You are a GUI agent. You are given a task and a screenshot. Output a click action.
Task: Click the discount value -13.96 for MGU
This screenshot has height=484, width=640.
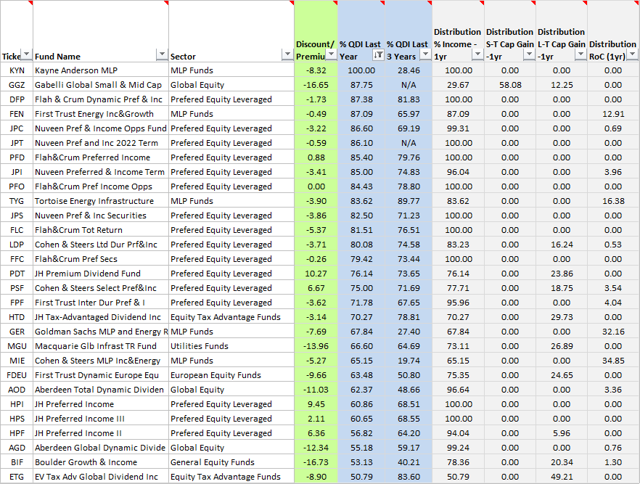(x=316, y=346)
